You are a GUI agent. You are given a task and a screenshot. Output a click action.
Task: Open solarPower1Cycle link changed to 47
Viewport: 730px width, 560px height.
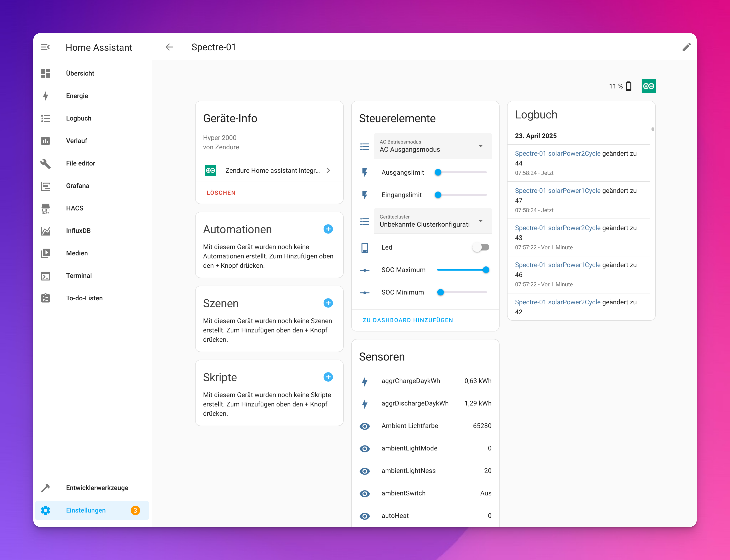557,191
